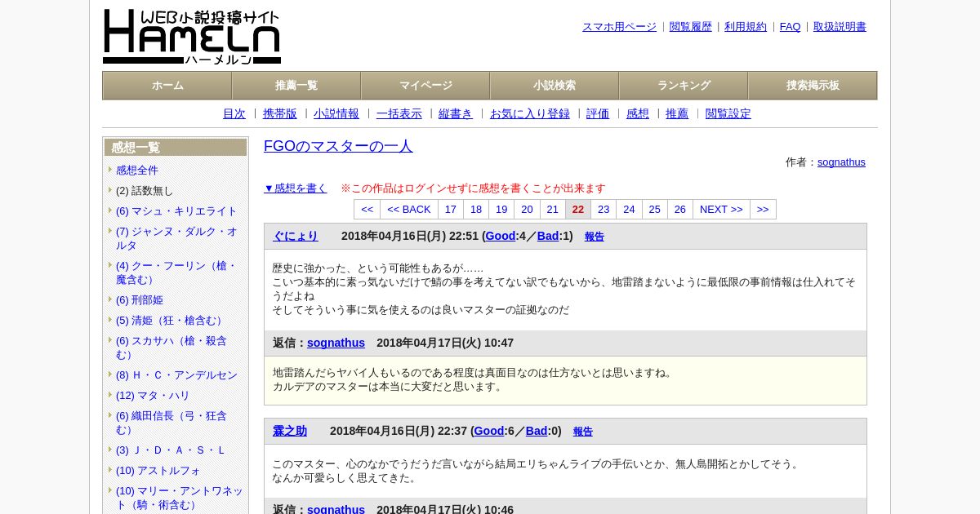Open the ランキング tab
Screen dimensions: 980x514
[x=684, y=86]
